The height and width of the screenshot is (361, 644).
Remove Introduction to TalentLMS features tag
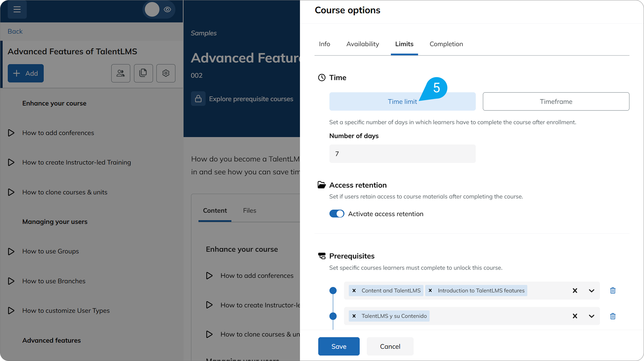(430, 291)
